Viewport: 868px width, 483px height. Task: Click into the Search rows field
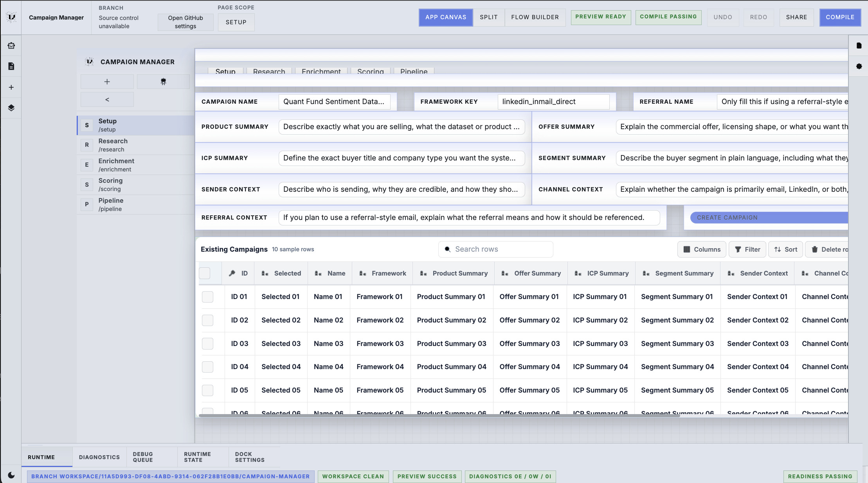pos(495,249)
